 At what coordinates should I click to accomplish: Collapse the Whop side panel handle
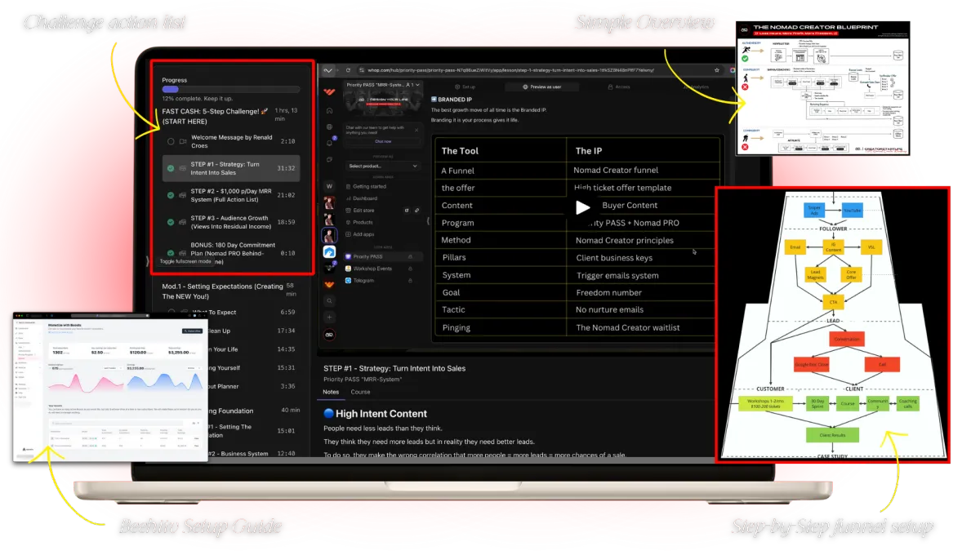pos(428,220)
